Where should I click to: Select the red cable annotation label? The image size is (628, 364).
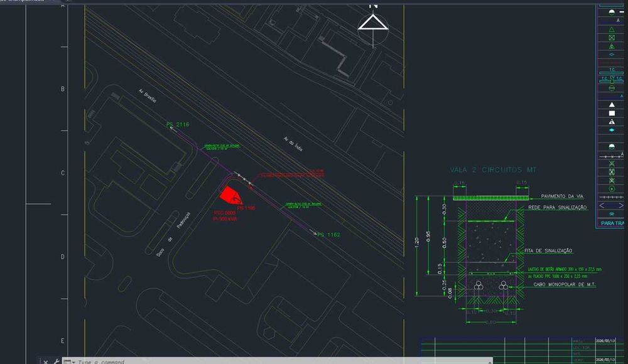tap(293, 173)
